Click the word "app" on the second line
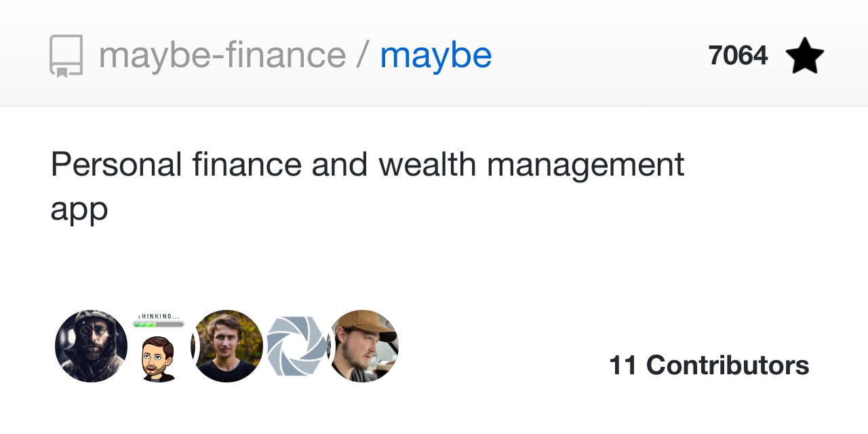The image size is (868, 434). pyautogui.click(x=79, y=210)
